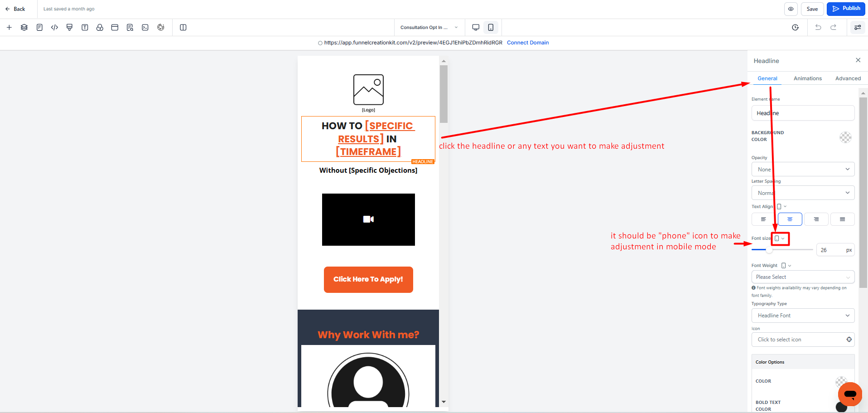868x413 pixels.
Task: Click the font size slider handle
Action: [769, 250]
